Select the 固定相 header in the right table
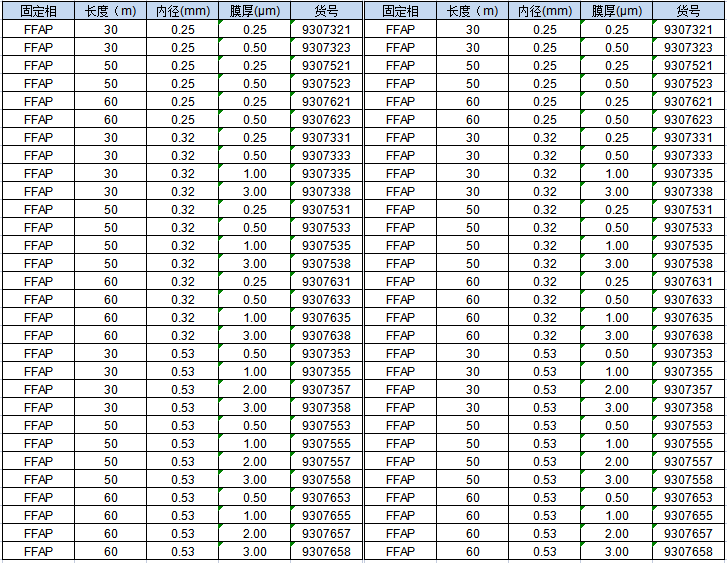The height and width of the screenshot is (563, 727). (401, 11)
